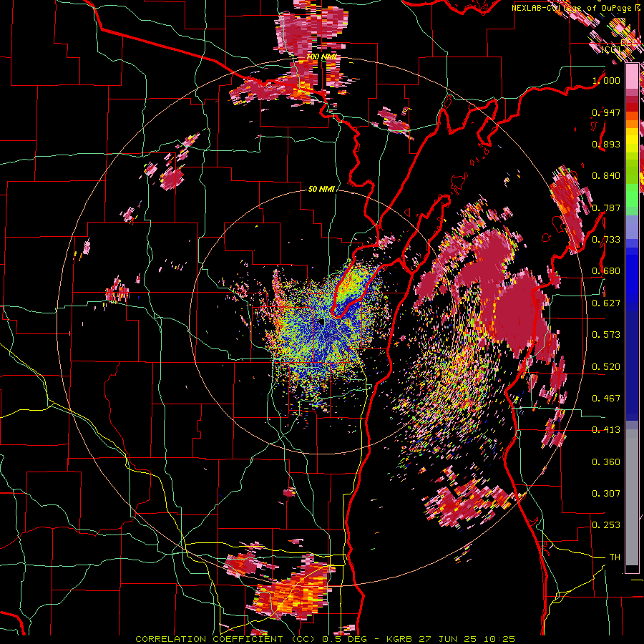Viewport: 644px width, 644px height.
Task: Click the "100 NMI" range ring label
Action: [322, 57]
